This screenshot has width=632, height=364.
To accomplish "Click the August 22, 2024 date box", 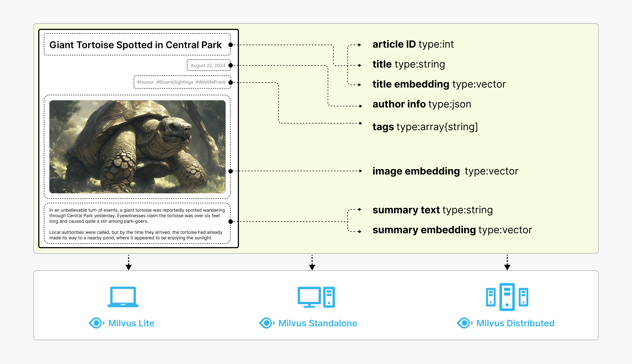I will coord(208,65).
